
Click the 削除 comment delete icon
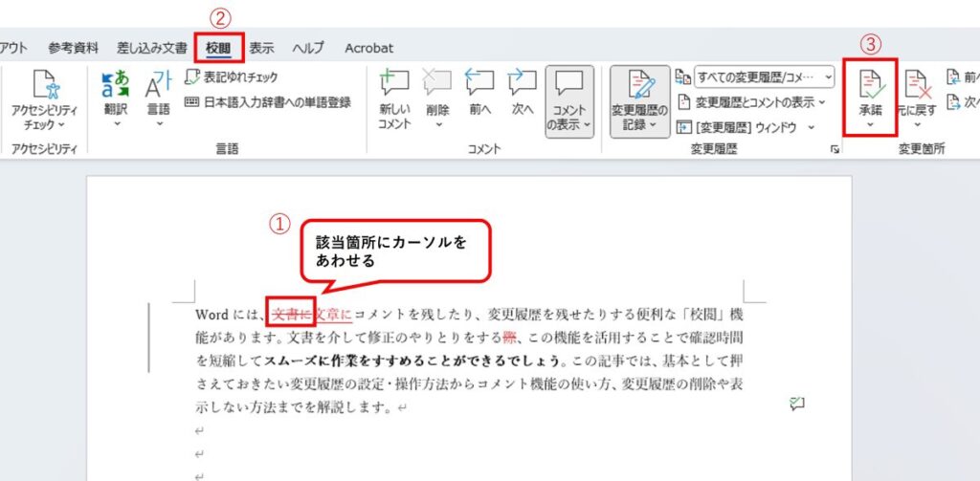(437, 82)
